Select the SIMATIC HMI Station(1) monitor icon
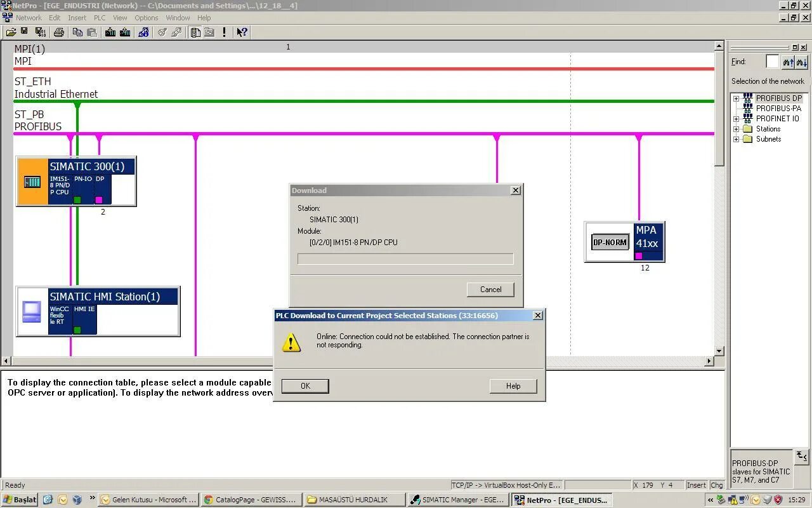The height and width of the screenshot is (508, 812). [32, 311]
